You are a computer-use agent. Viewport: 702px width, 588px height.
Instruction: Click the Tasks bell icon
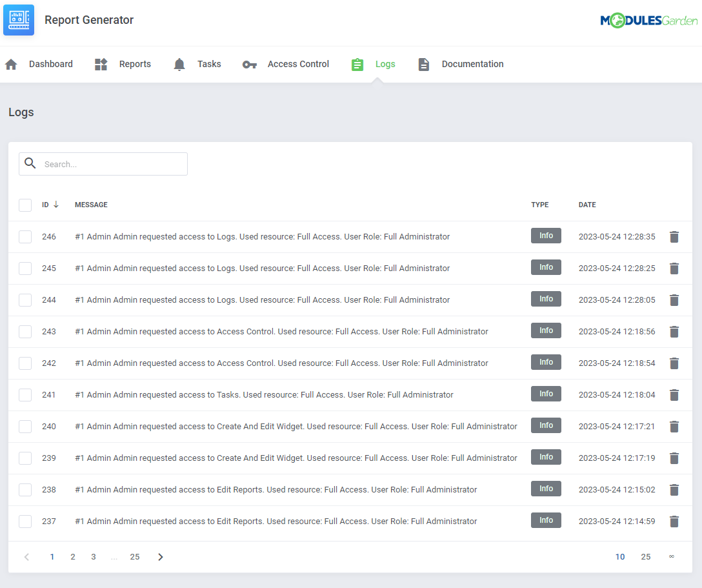[x=179, y=65]
